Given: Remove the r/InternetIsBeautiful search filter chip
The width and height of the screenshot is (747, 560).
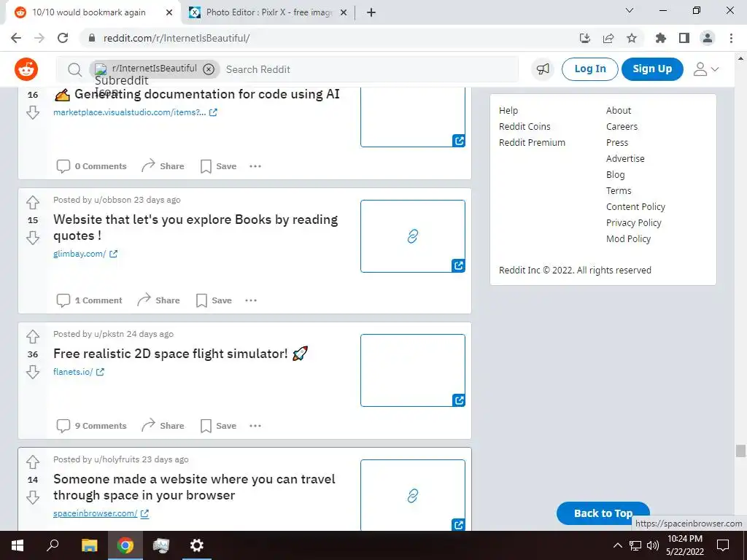Looking at the screenshot, I should click(x=209, y=69).
